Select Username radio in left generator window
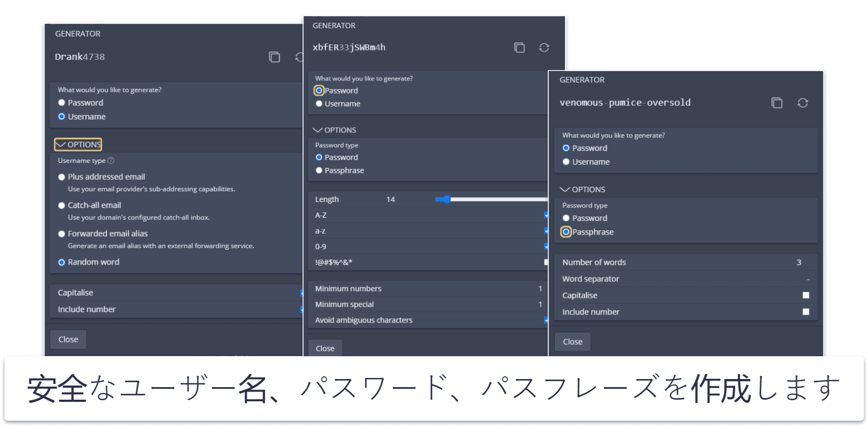Screen dimensions: 868x429 coord(61,117)
